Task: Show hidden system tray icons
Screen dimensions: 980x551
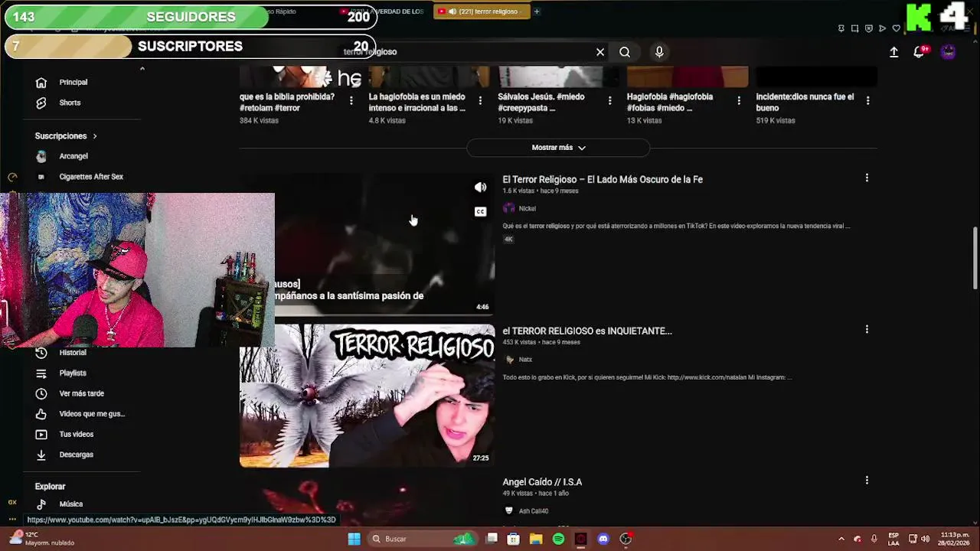Action: (841, 539)
